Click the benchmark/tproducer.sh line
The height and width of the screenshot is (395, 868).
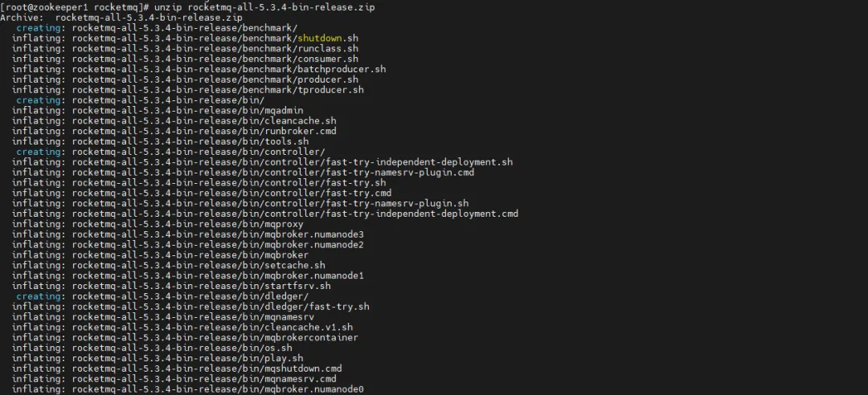point(187,90)
